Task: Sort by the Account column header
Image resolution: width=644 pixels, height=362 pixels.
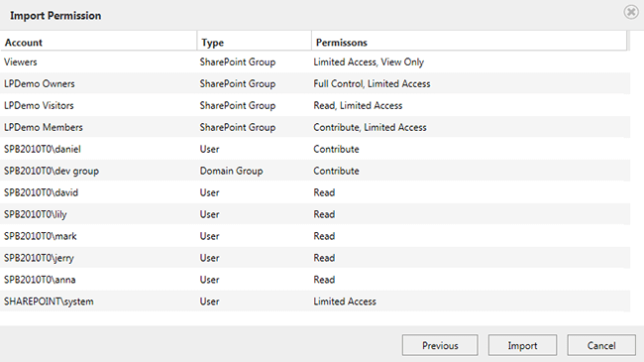Action: coord(98,42)
